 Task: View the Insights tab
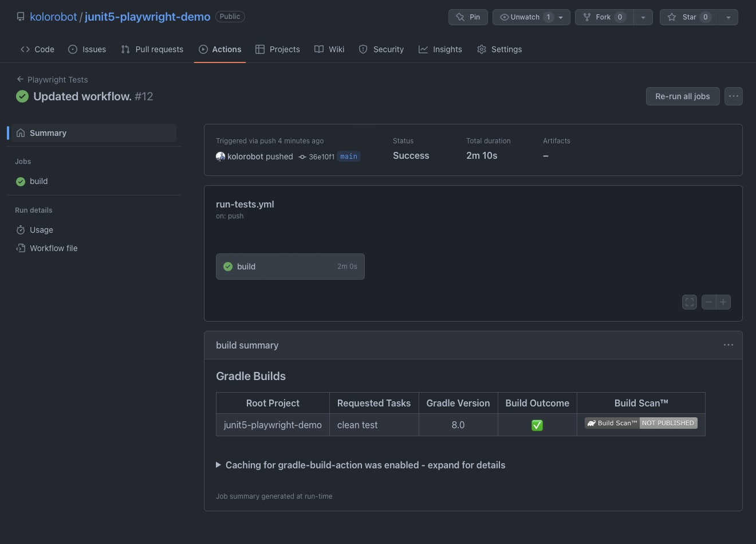point(440,49)
